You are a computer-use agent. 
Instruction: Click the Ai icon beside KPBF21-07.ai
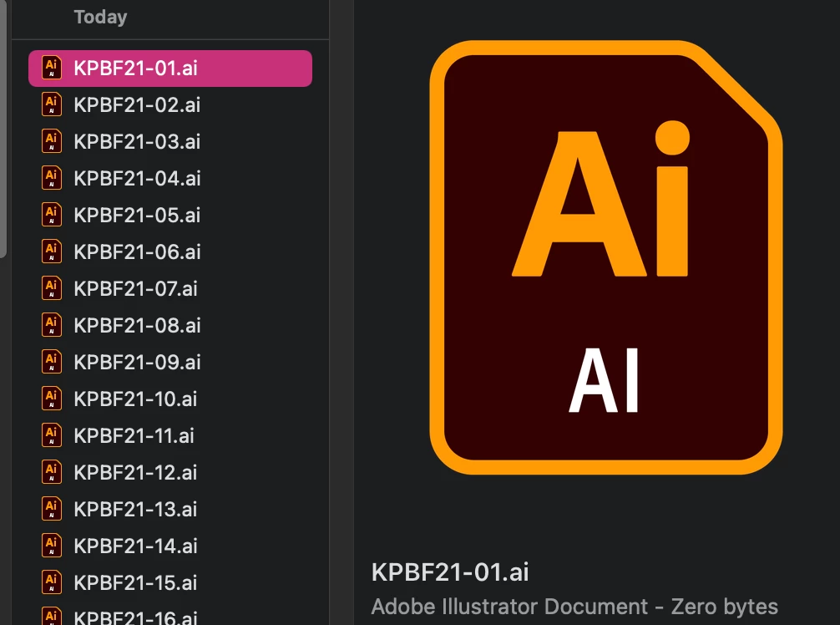(52, 288)
